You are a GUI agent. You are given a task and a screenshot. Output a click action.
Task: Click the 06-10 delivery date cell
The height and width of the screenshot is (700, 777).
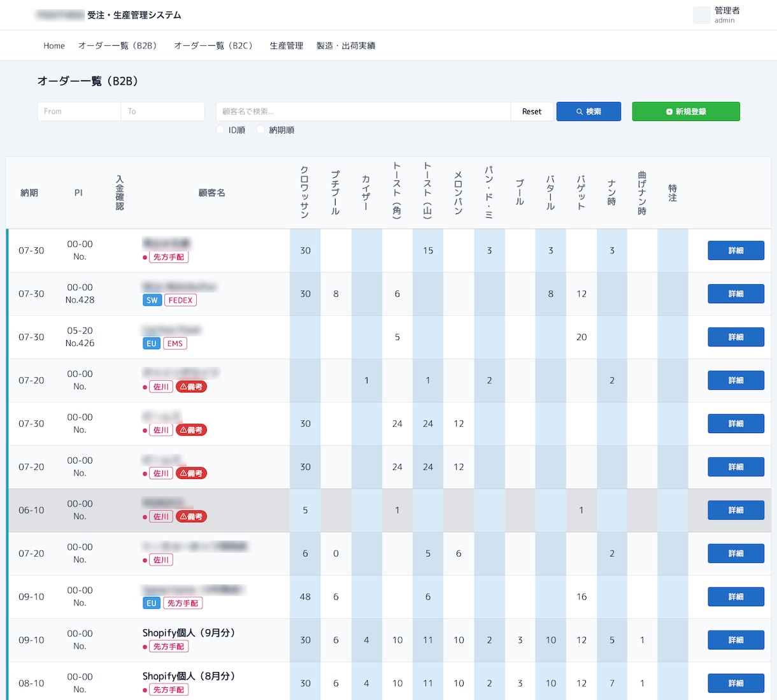point(31,510)
